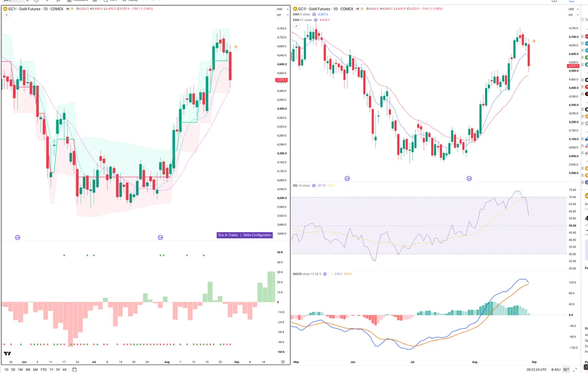588x373 pixels.
Task: Click the left chart GC1! Gold Futures title
Action: [x=36, y=9]
